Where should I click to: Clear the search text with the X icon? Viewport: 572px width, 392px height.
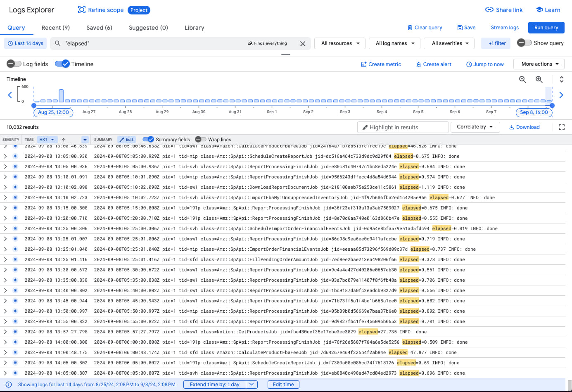click(x=303, y=44)
